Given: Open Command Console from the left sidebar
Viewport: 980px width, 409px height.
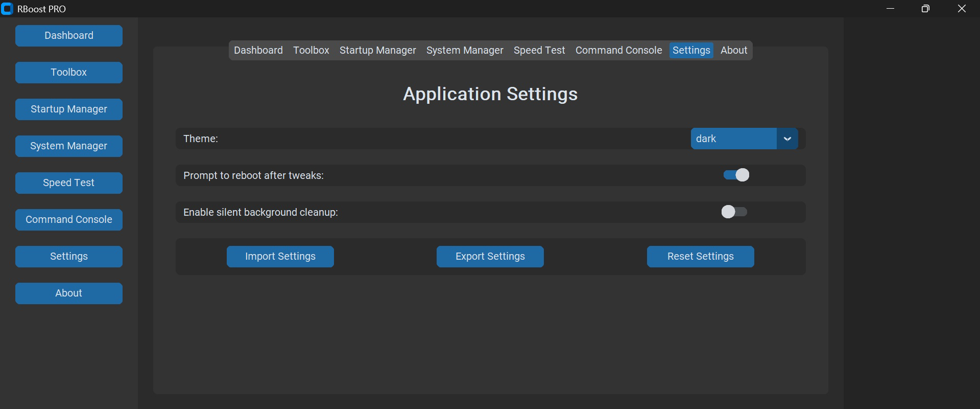Looking at the screenshot, I should (x=69, y=220).
